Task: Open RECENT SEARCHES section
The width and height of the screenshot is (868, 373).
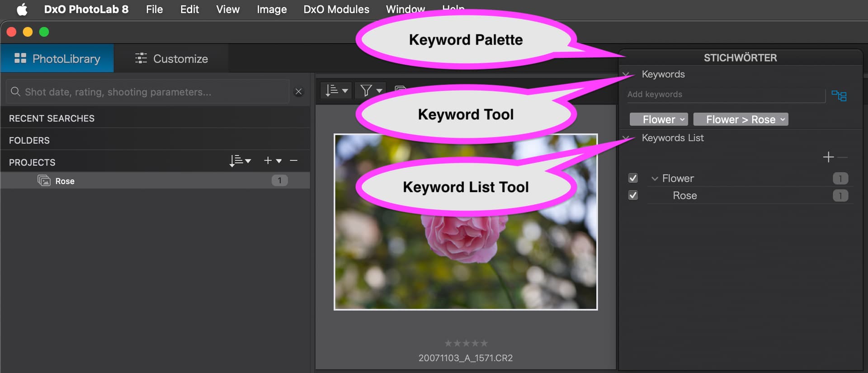Action: (x=52, y=118)
